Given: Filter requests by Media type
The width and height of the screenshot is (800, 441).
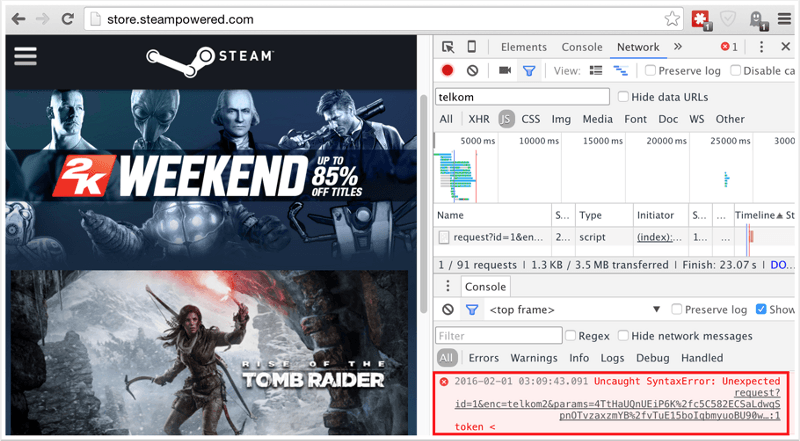Looking at the screenshot, I should click(x=597, y=119).
